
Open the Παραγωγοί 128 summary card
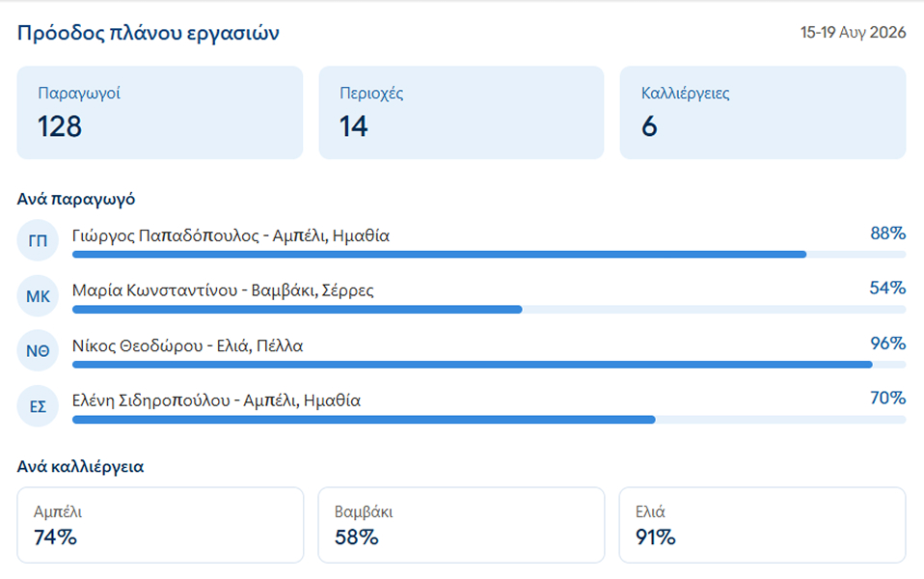coord(160,113)
